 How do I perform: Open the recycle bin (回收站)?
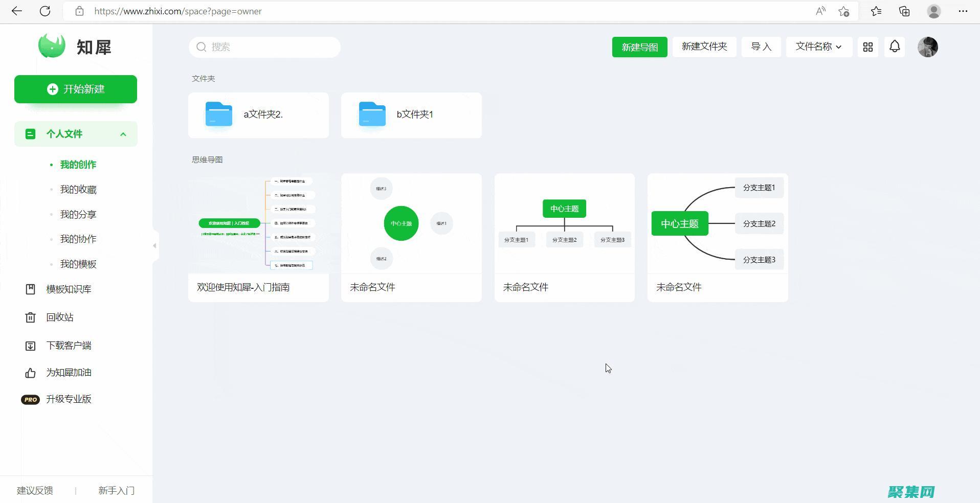[59, 317]
